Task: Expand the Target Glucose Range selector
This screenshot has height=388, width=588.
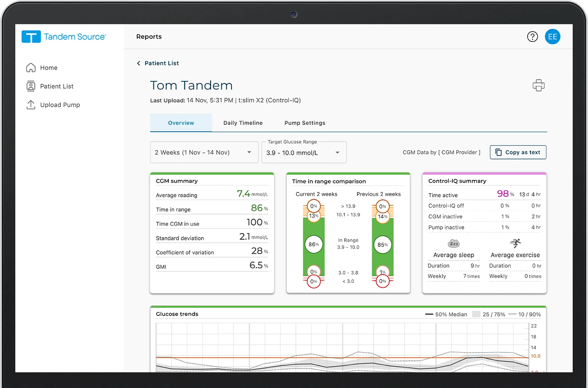Action: pyautogui.click(x=304, y=153)
